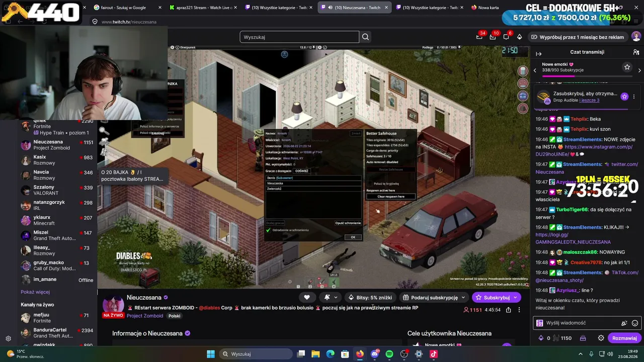
Task: Click Opuść schronienie button
Action: click(348, 223)
